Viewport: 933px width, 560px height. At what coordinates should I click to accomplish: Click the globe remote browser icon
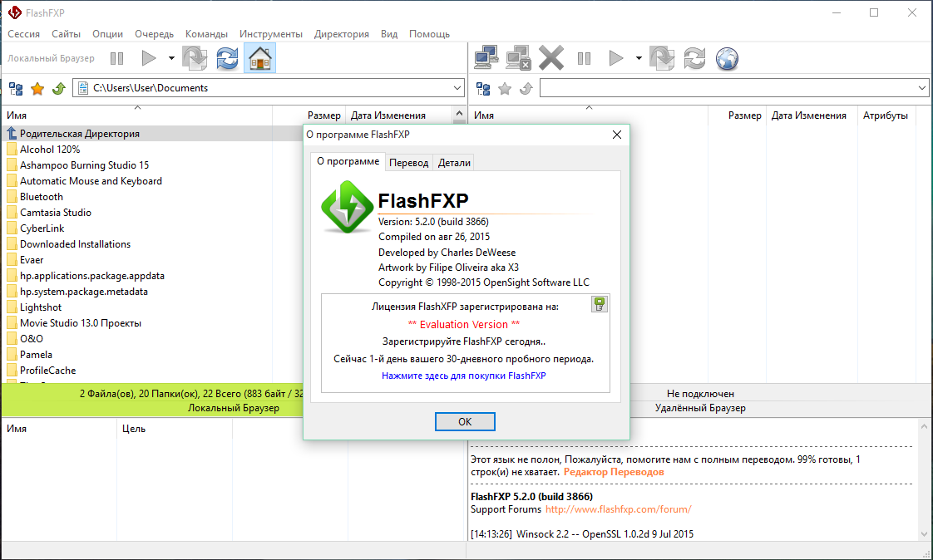(x=727, y=58)
